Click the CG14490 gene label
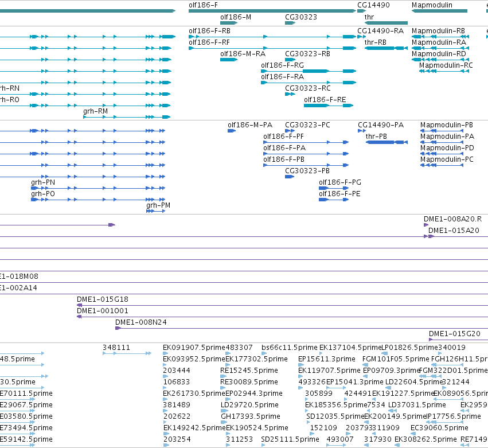 pyautogui.click(x=373, y=5)
